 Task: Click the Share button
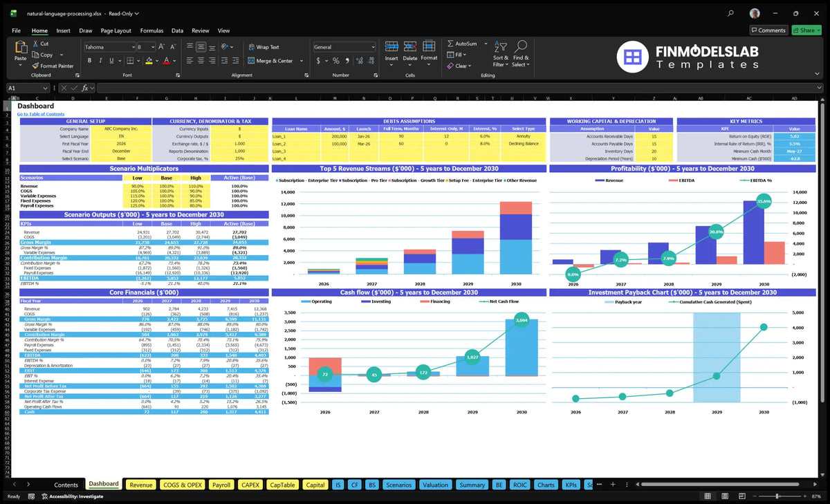[x=806, y=30]
